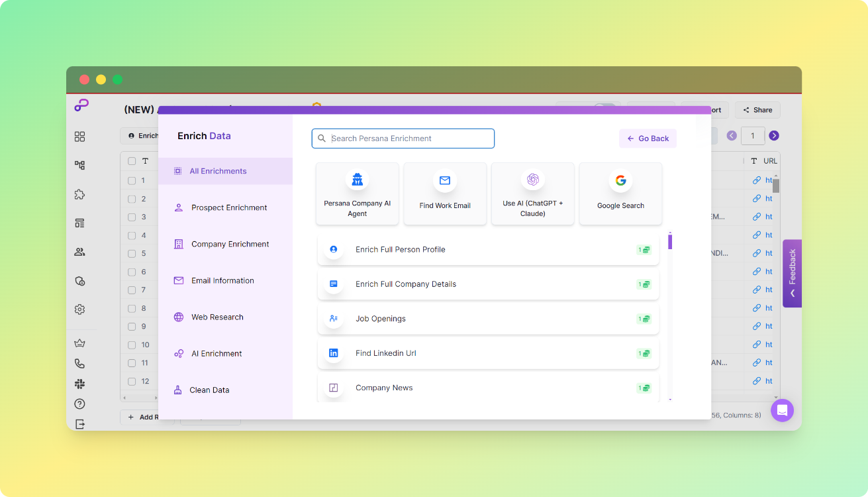Expand the Feedback panel on the right edge
The image size is (868, 497).
791,274
